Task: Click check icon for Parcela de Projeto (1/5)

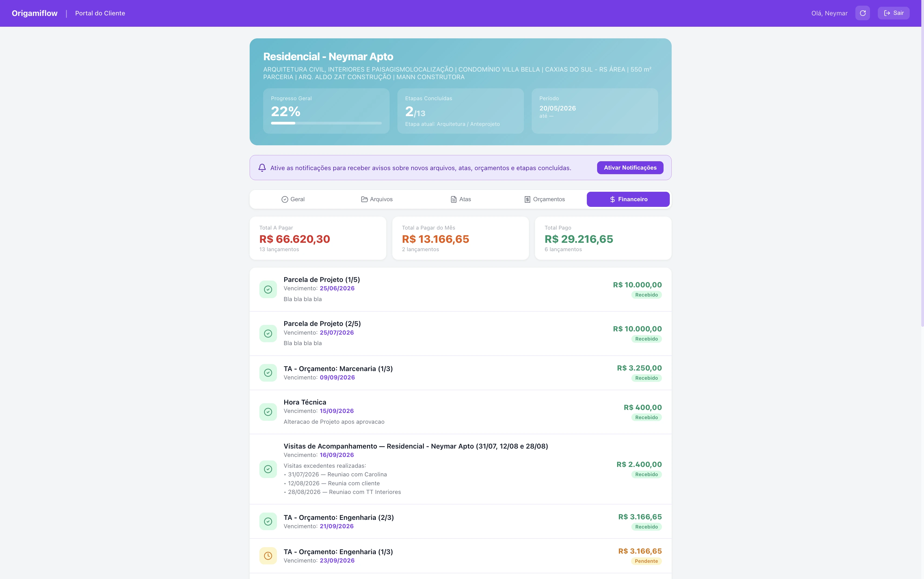Action: [268, 289]
